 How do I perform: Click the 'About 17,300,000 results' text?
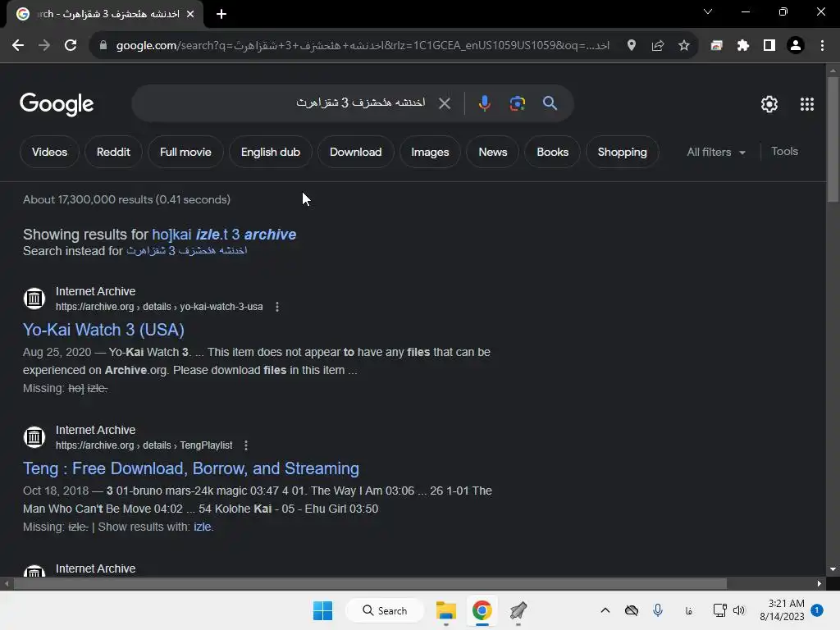(x=126, y=200)
